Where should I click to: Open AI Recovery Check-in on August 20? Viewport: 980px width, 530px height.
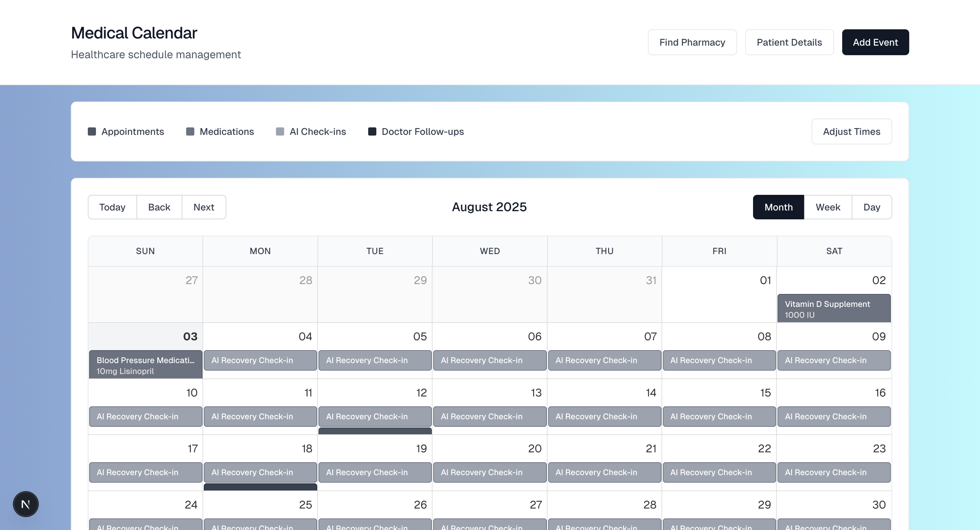coord(489,472)
